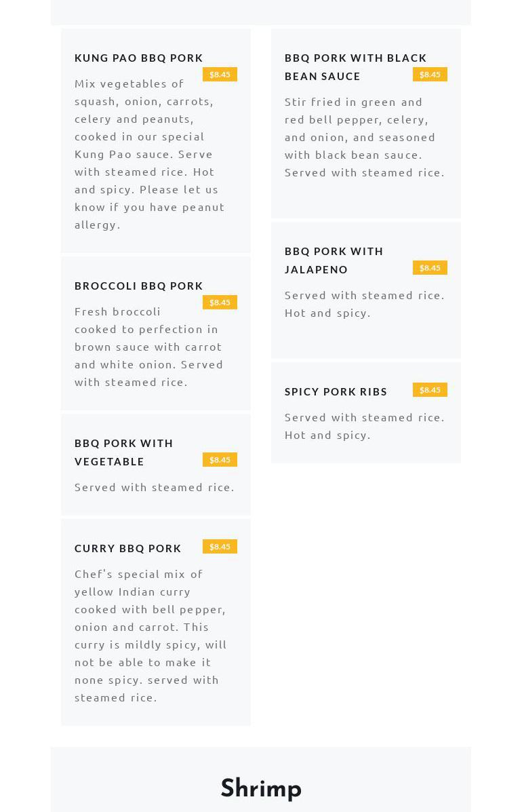Click the Kung Pao BBQ Pork description text

(149, 154)
